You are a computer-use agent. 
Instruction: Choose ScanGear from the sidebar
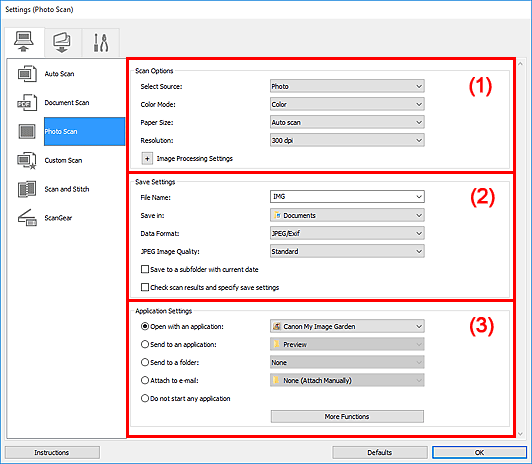pyautogui.click(x=58, y=218)
